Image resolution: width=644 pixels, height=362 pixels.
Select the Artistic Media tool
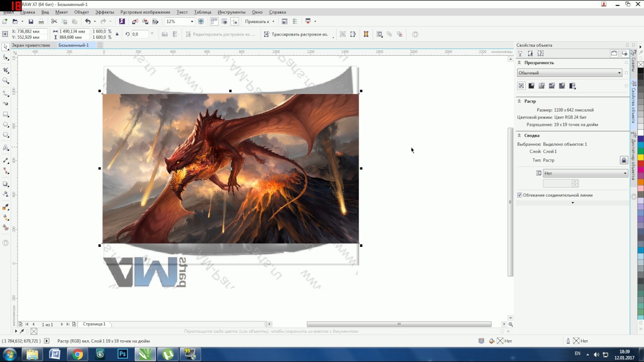point(6,104)
